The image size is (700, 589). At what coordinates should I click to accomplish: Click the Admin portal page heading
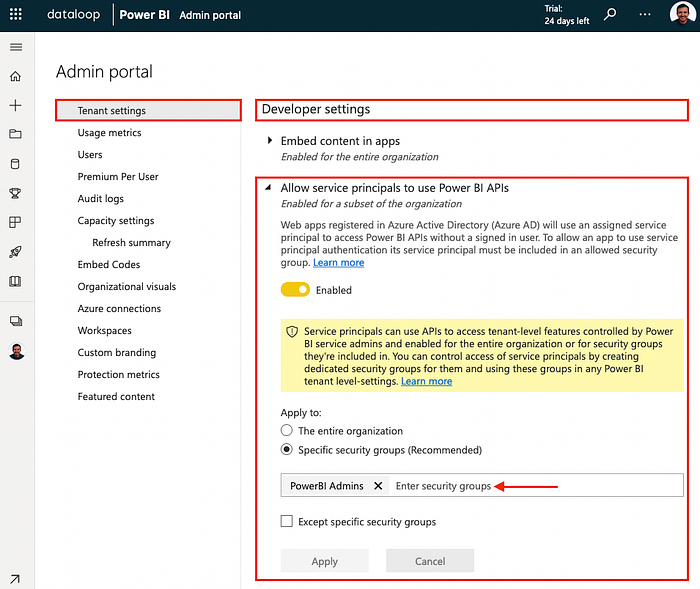pos(104,71)
